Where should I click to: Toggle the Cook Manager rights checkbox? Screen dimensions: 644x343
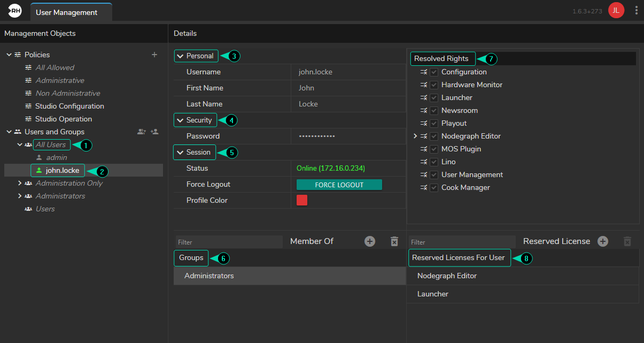(434, 188)
